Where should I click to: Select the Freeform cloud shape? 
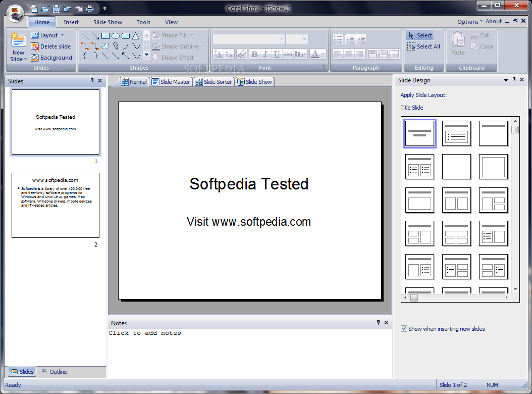point(105,45)
